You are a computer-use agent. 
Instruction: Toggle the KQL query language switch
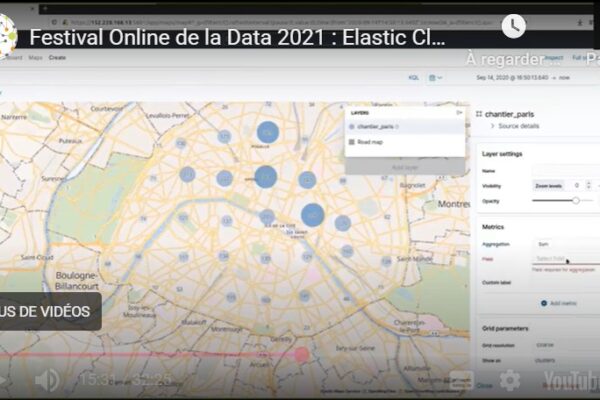[x=414, y=77]
